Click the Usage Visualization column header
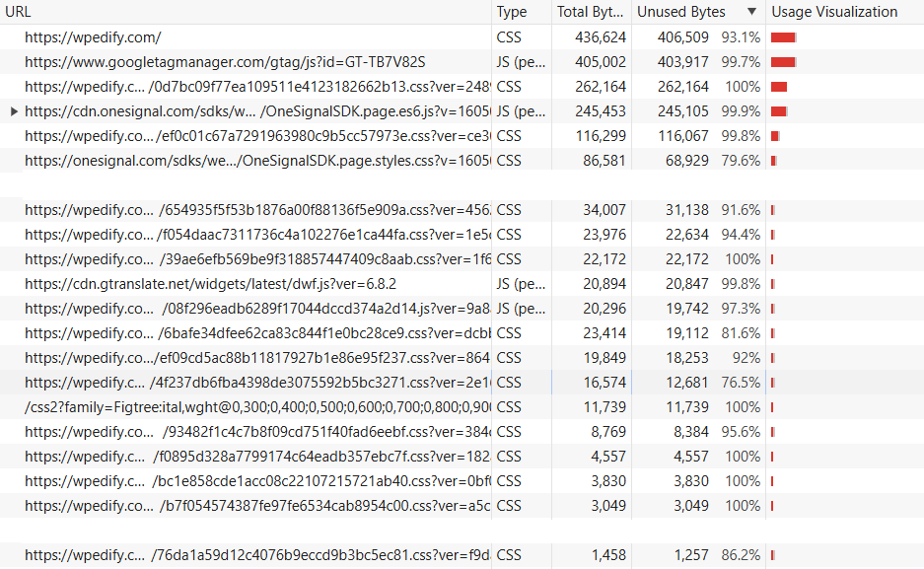The height and width of the screenshot is (569, 924). pos(844,12)
